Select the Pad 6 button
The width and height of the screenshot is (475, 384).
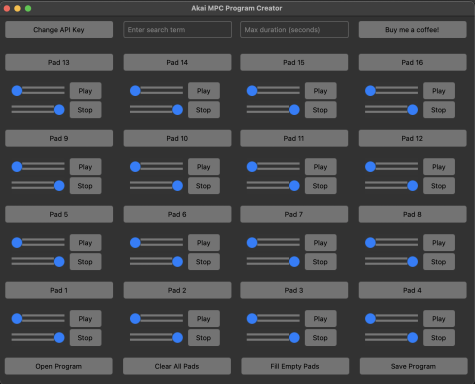177,214
